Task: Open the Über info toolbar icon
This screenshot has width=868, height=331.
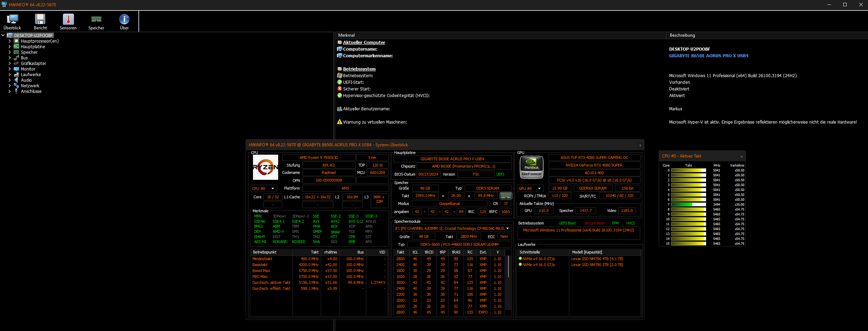Action: [x=124, y=19]
